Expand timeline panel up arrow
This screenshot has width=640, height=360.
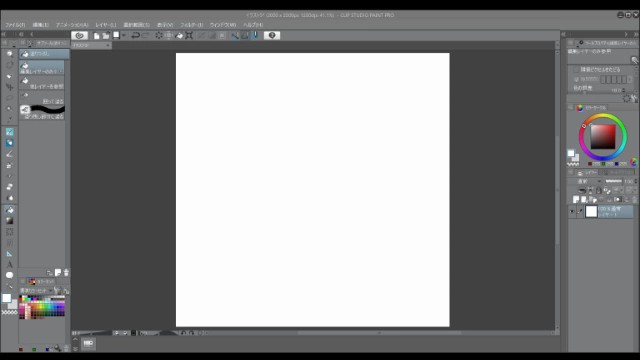coord(75,339)
